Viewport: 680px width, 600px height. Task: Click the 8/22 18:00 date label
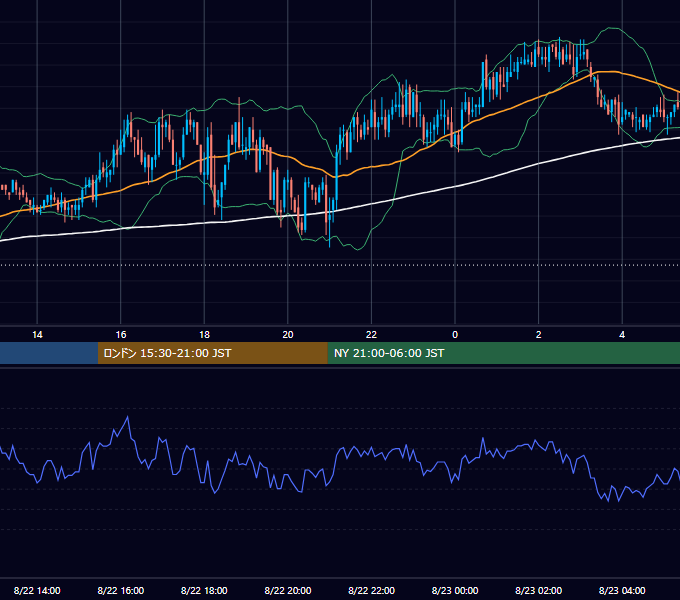(x=204, y=590)
